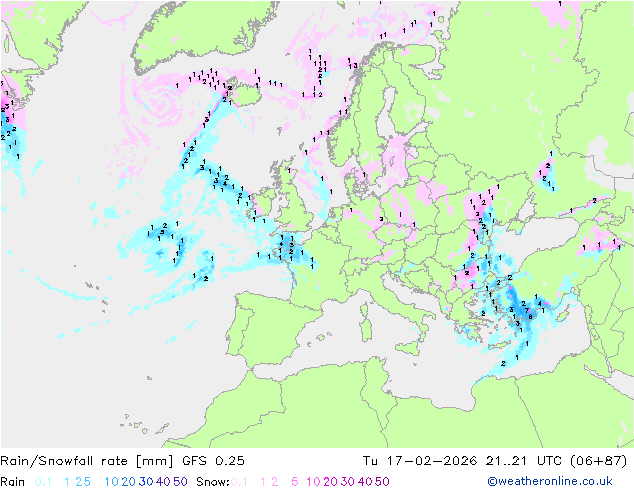Screen dimensions: 634x490
Task: Select the 'Rain/Snowfall rate [mm]' title text
Action: click(87, 461)
